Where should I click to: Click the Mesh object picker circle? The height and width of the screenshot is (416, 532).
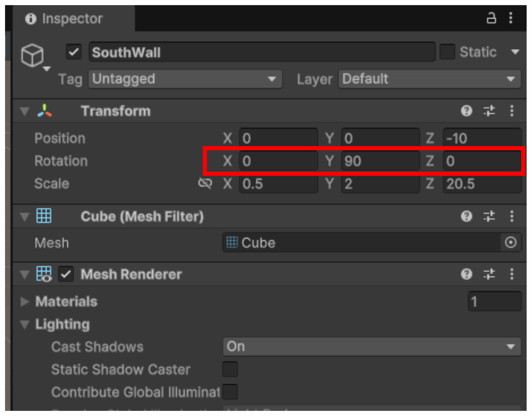coord(511,243)
